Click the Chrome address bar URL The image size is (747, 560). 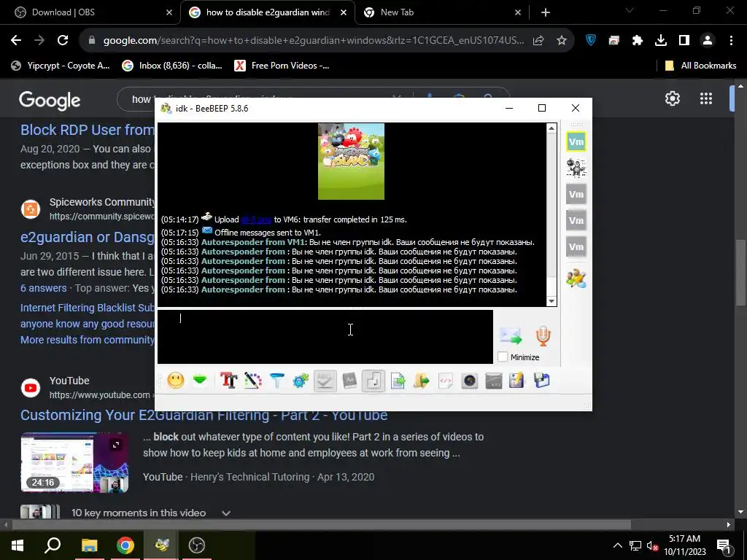[x=314, y=41]
